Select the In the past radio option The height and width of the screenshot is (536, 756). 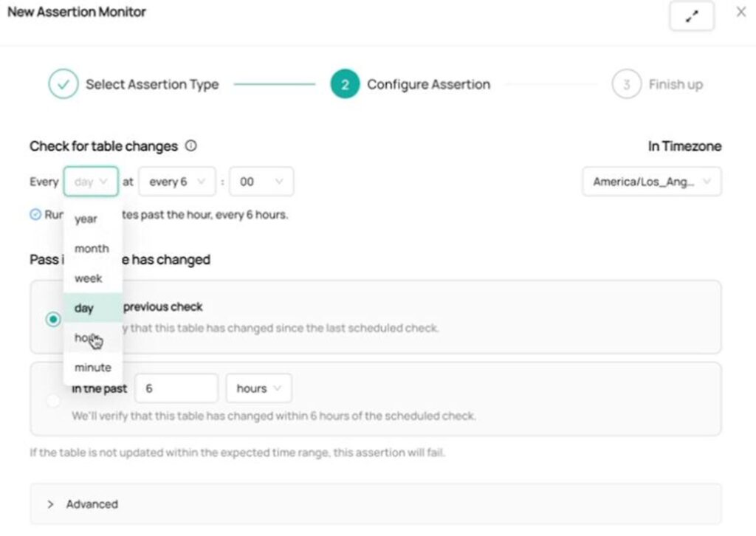pos(52,401)
